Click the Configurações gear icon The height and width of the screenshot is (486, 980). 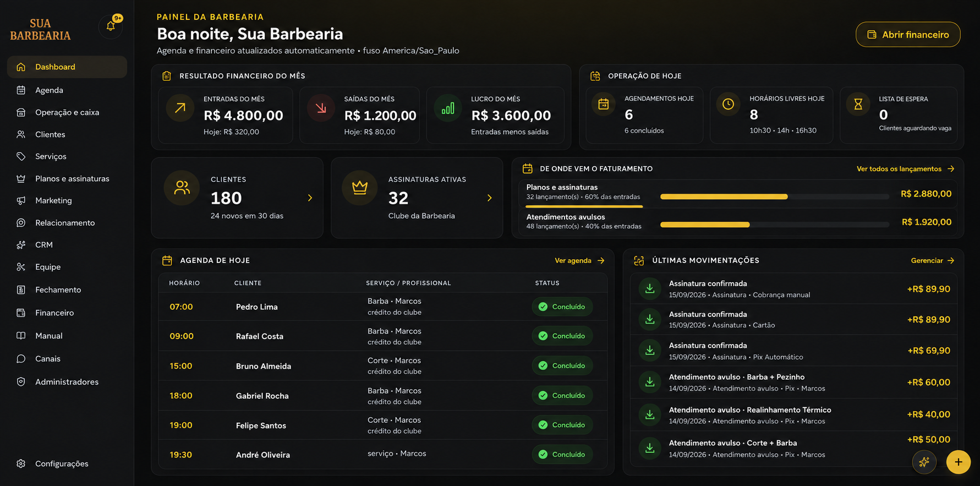point(21,463)
